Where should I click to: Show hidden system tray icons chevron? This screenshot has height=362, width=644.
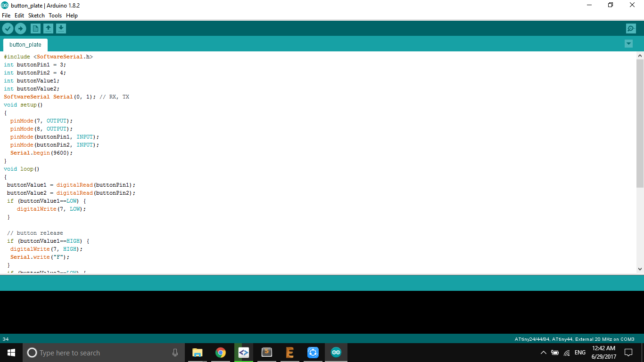coord(543,353)
